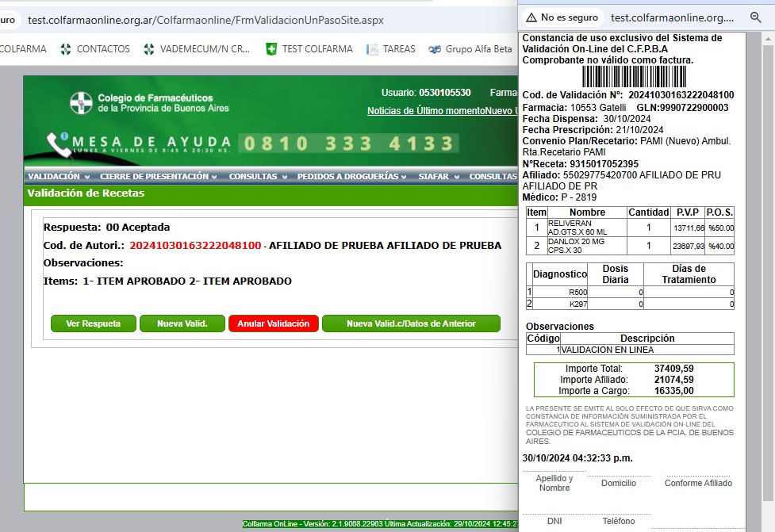The width and height of the screenshot is (775, 532).
Task: Open the TEST COLFARMA bookmark
Action: (x=309, y=49)
